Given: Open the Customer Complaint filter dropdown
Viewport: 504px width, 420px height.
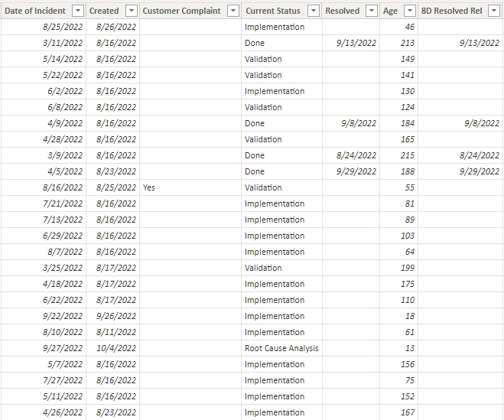Looking at the screenshot, I should click(233, 11).
